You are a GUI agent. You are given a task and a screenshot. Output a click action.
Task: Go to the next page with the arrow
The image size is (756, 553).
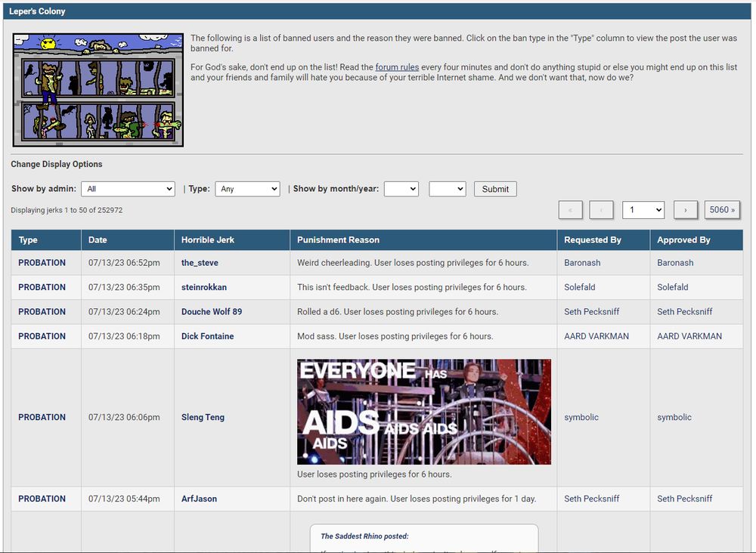tap(685, 209)
